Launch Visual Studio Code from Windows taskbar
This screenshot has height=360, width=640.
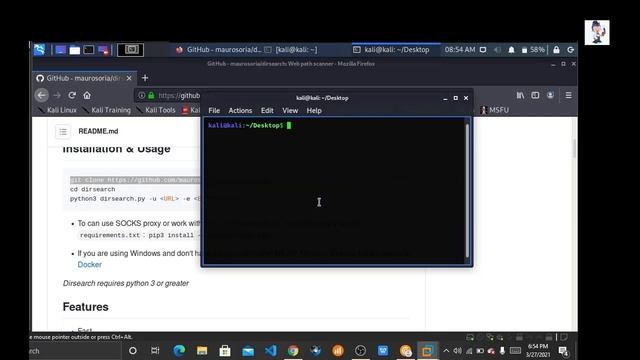271,351
